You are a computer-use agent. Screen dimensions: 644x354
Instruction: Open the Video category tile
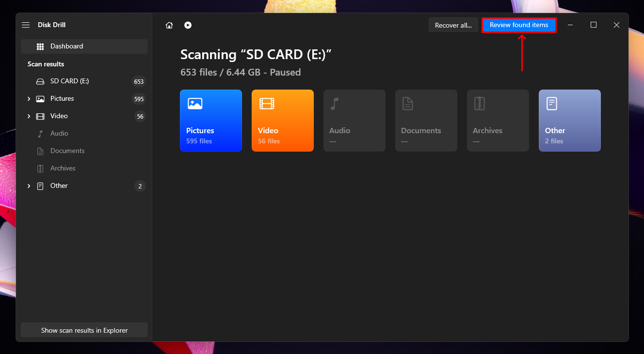282,121
